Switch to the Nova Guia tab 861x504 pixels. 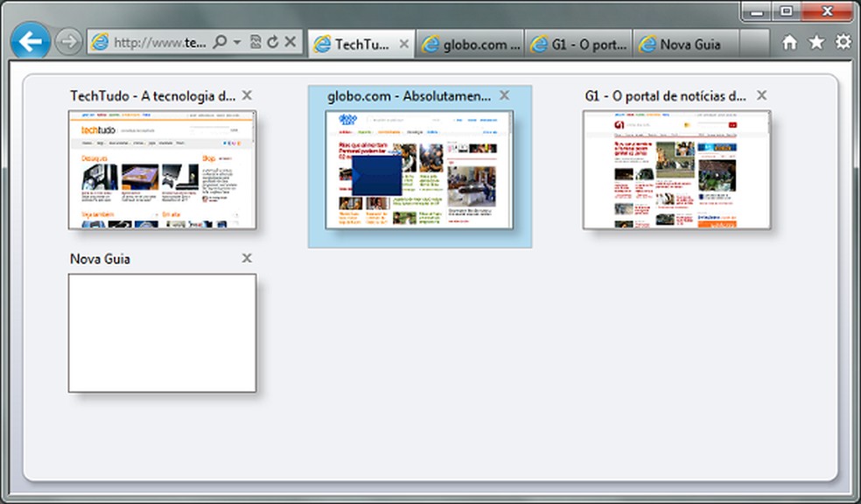coord(686,44)
